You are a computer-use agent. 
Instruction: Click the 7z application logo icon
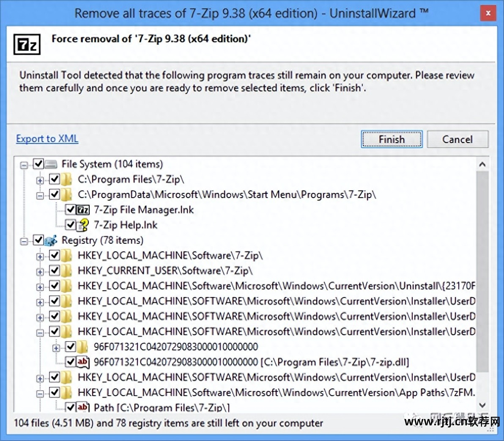pyautogui.click(x=27, y=44)
